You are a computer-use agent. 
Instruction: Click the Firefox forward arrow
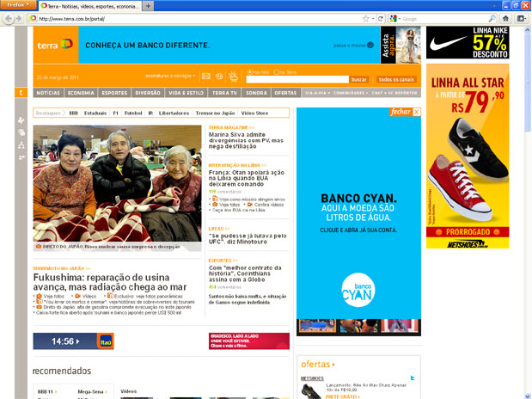click(x=19, y=18)
